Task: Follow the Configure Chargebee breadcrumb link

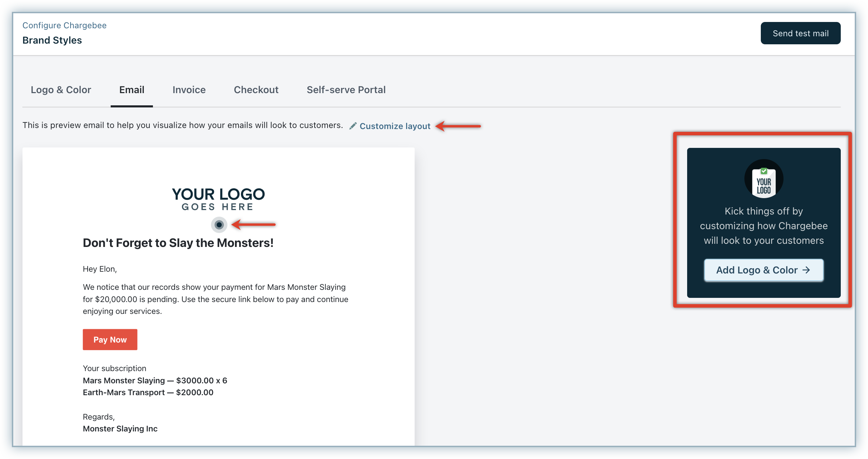Action: [64, 25]
